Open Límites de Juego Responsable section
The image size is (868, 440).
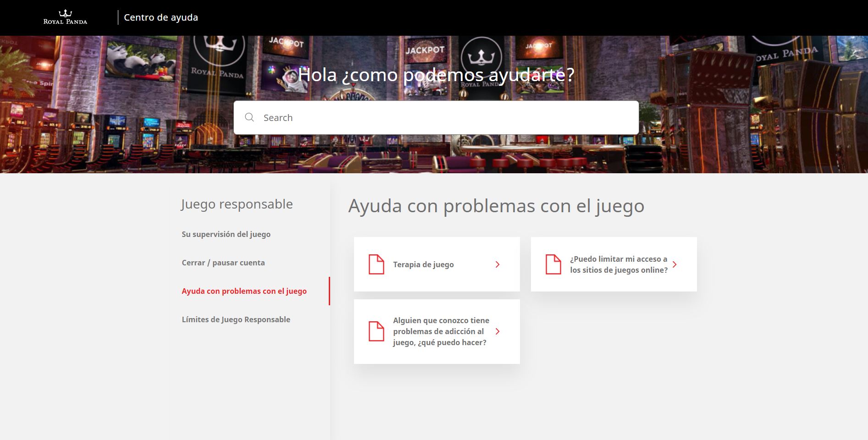pyautogui.click(x=236, y=319)
